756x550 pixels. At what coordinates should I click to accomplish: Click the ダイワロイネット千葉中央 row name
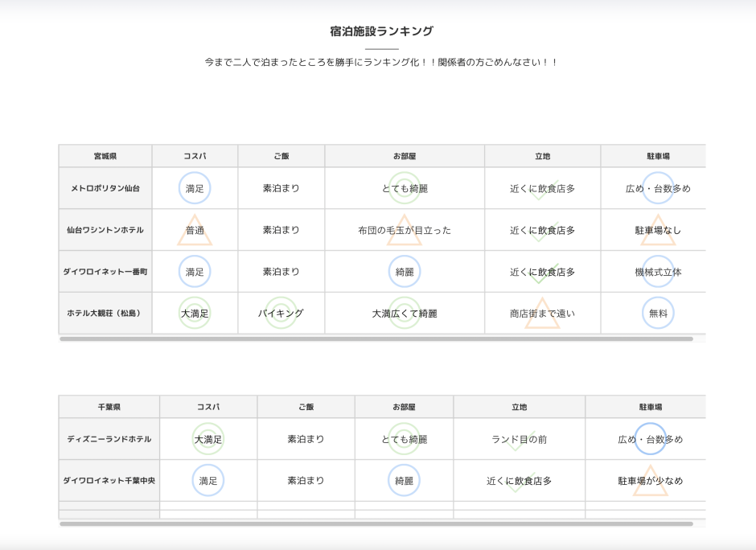[x=109, y=481]
